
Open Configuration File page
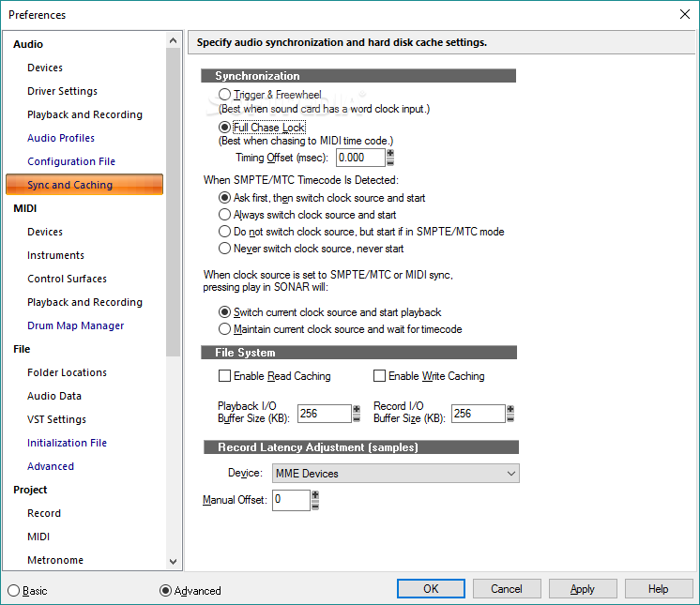click(71, 161)
